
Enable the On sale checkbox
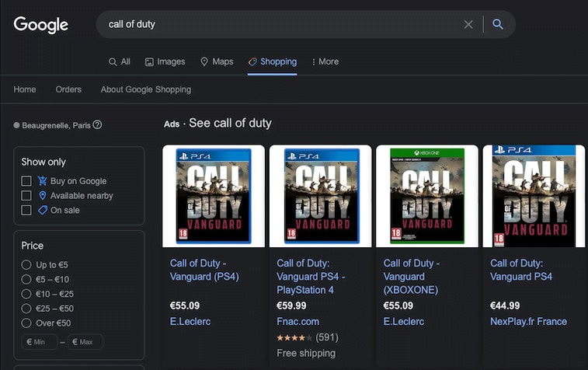[26, 210]
